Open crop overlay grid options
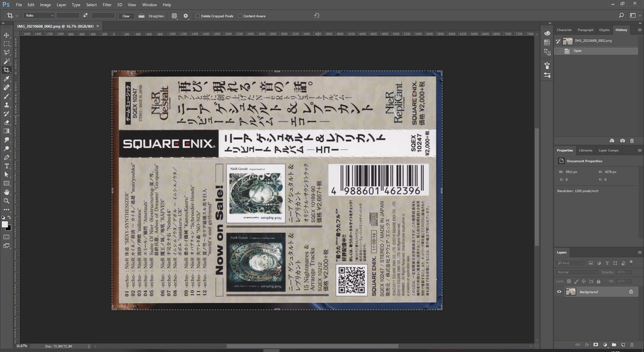Image resolution: width=644 pixels, height=352 pixels. (174, 16)
